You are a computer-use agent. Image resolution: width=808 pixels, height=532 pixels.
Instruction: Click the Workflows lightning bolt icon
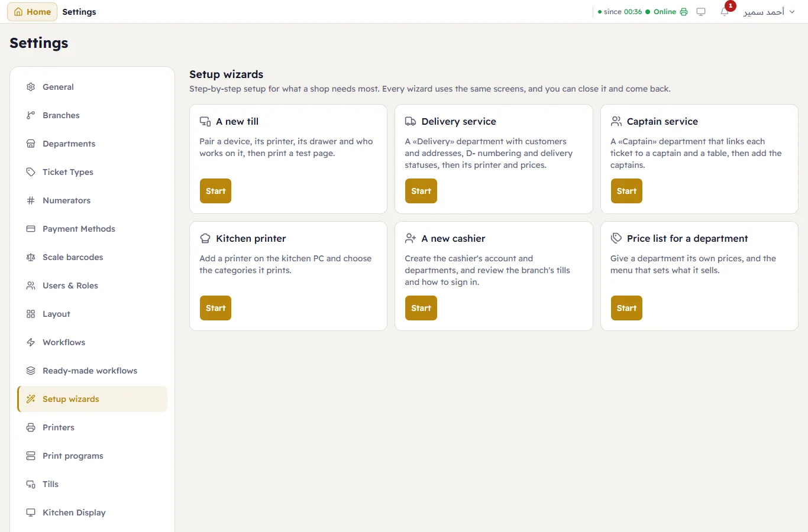(31, 342)
